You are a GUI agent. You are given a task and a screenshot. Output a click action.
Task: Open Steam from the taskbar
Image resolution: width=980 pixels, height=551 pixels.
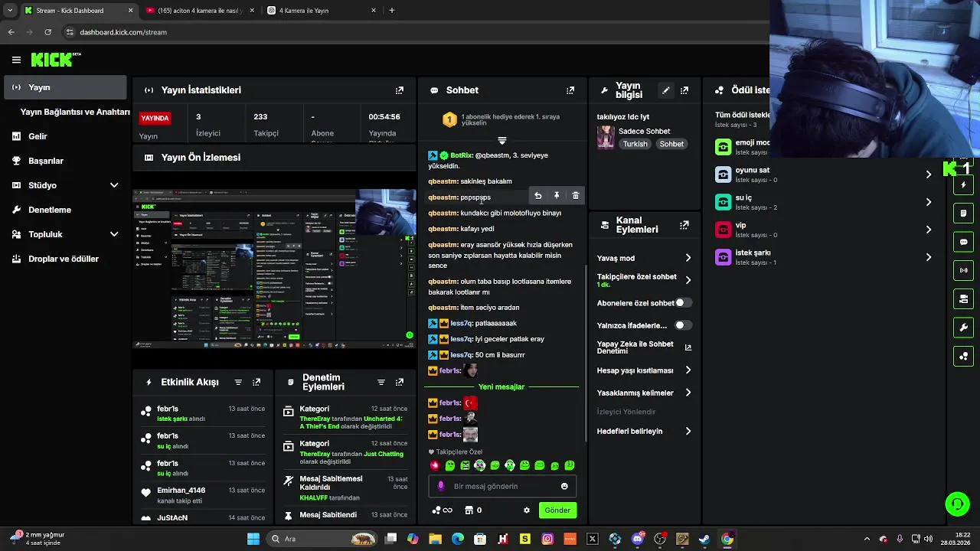(x=704, y=539)
